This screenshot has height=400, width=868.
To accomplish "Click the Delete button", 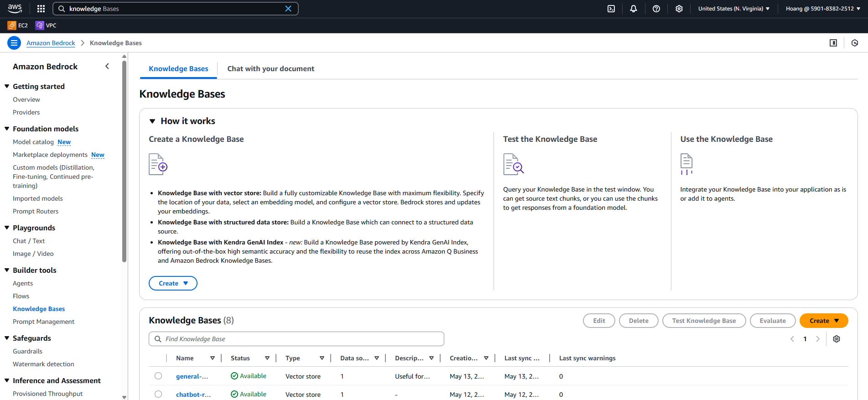I will point(639,321).
